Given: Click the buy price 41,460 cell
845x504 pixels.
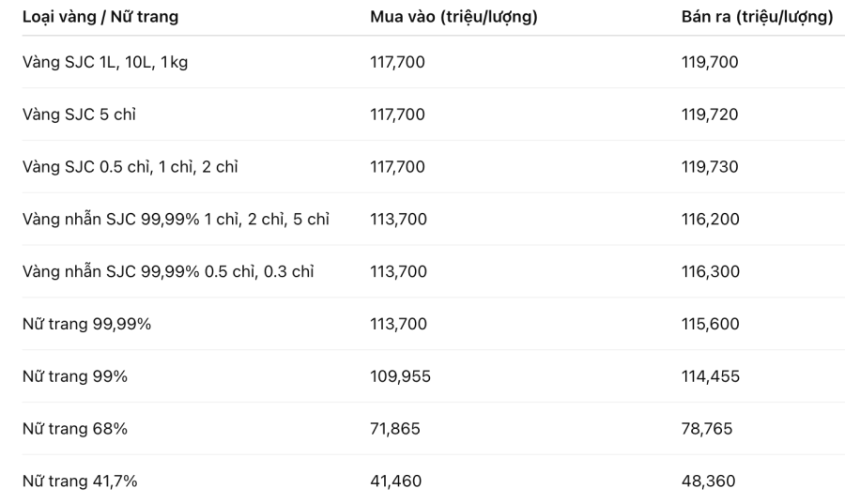Looking at the screenshot, I should pyautogui.click(x=395, y=481).
